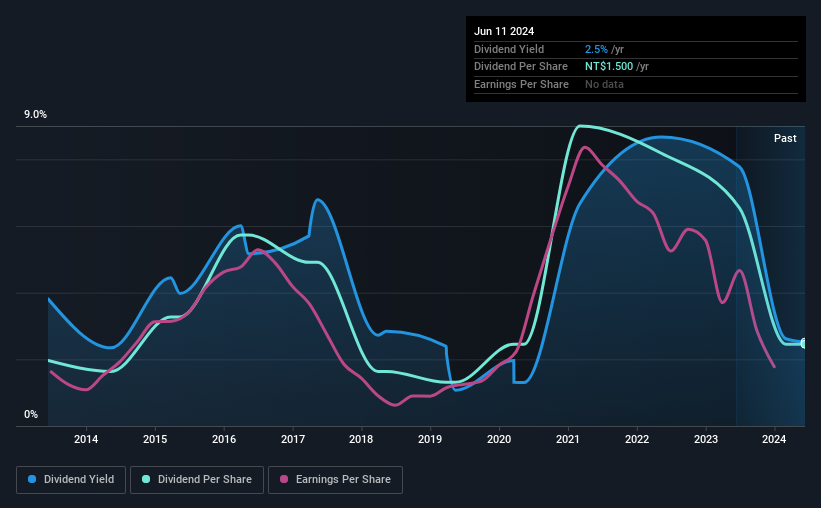Click the highlighted data point marker at chart end
Viewport: 821px width, 508px height.
coord(804,344)
